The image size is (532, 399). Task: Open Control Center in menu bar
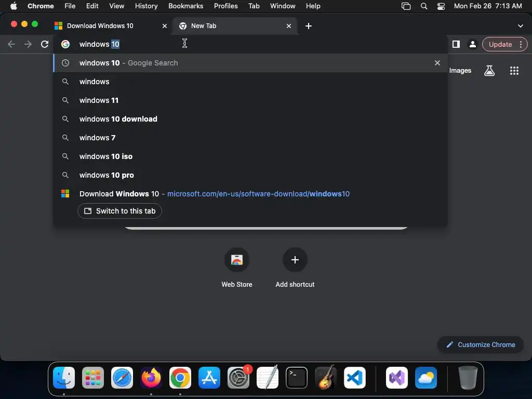[441, 6]
